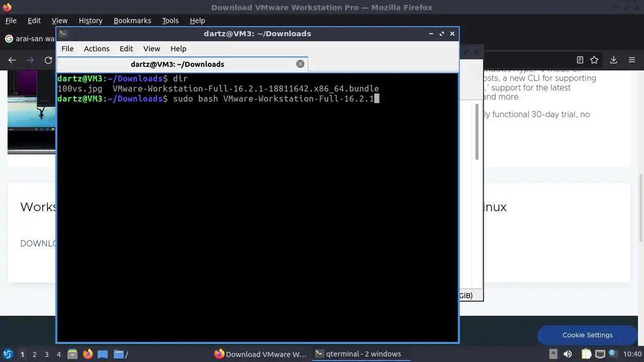The image size is (644, 362).
Task: Reload the page in Firefox
Action: click(x=48, y=60)
